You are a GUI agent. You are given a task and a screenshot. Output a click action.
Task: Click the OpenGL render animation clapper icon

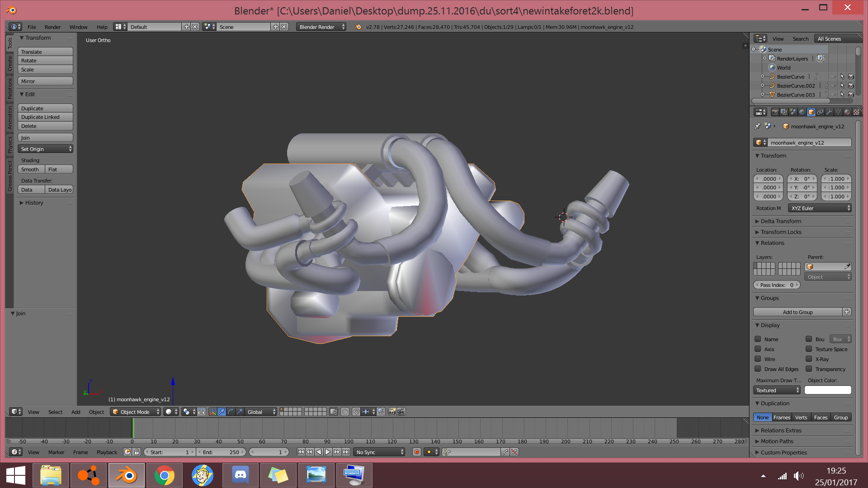click(x=401, y=412)
